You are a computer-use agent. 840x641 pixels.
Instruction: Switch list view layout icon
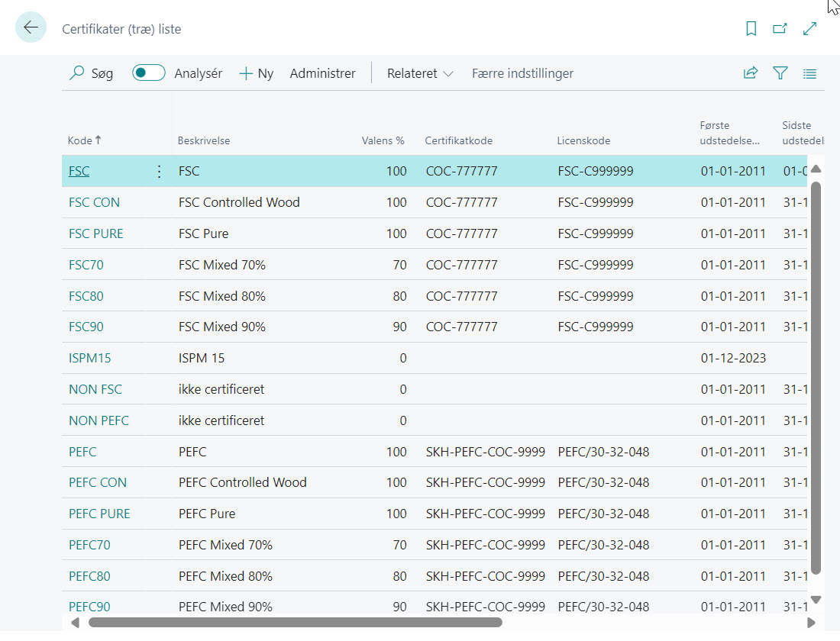[x=809, y=73]
